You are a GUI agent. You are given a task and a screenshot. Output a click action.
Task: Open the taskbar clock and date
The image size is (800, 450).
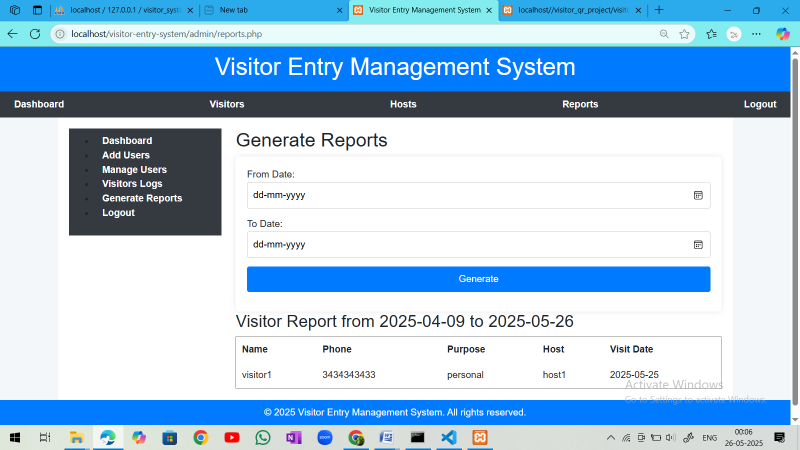click(743, 438)
